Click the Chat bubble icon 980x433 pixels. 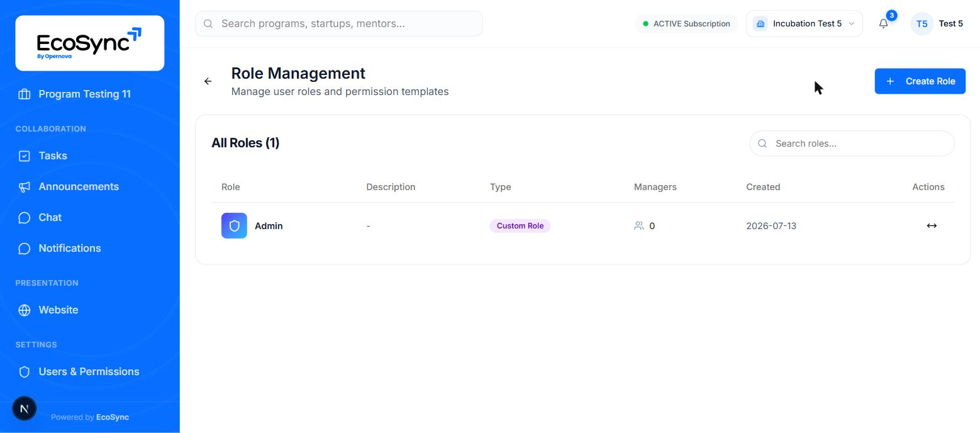coord(25,218)
